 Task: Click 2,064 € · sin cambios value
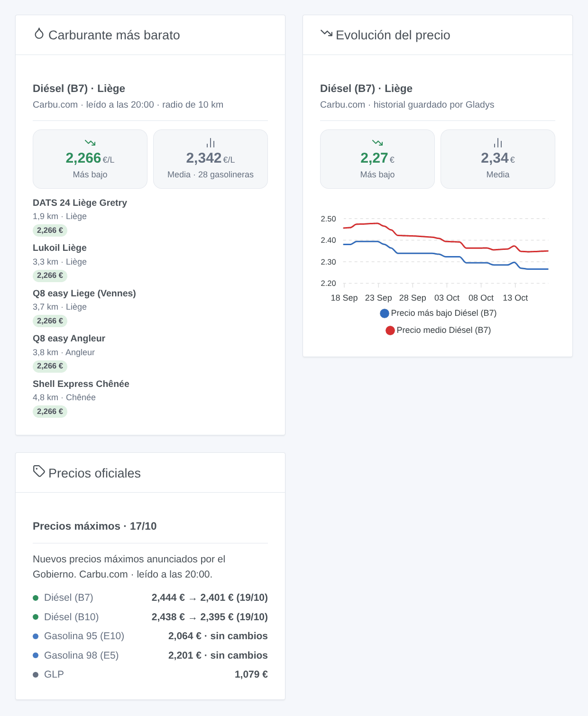pos(218,636)
